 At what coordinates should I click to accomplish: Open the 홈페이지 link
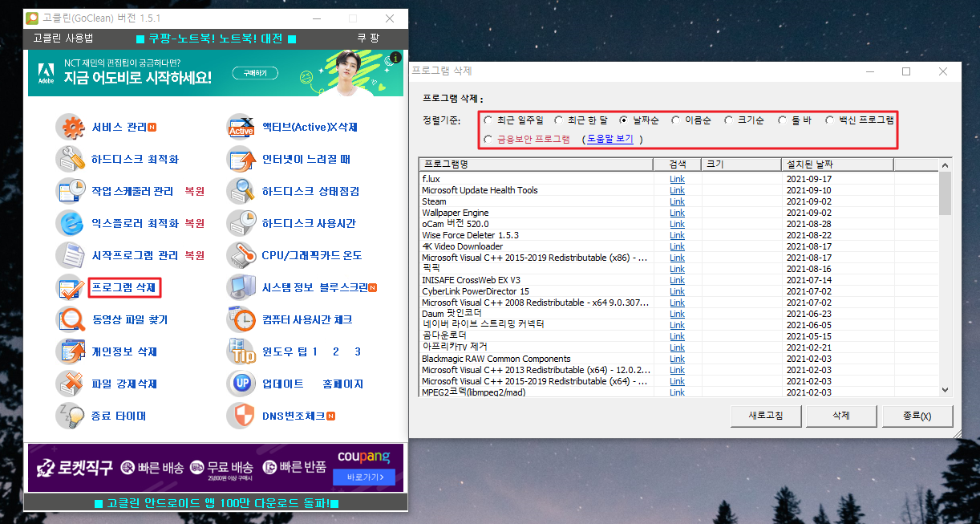point(342,384)
